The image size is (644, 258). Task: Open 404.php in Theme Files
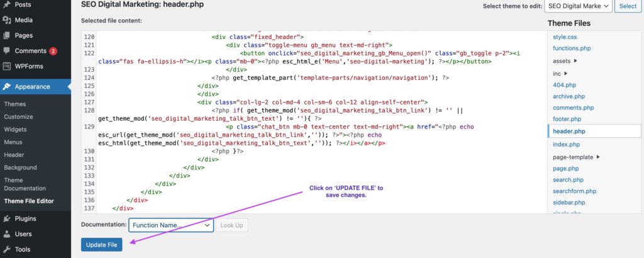coord(564,85)
